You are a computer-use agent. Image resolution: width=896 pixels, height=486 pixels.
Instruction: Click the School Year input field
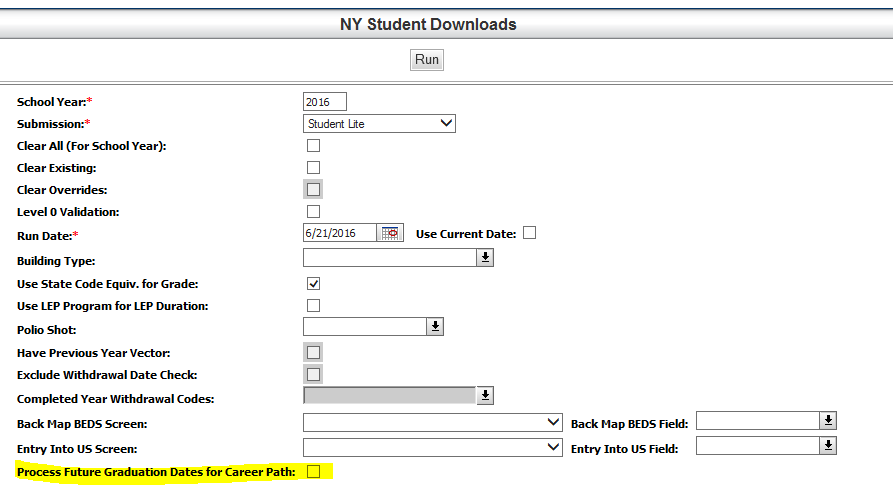(324, 102)
